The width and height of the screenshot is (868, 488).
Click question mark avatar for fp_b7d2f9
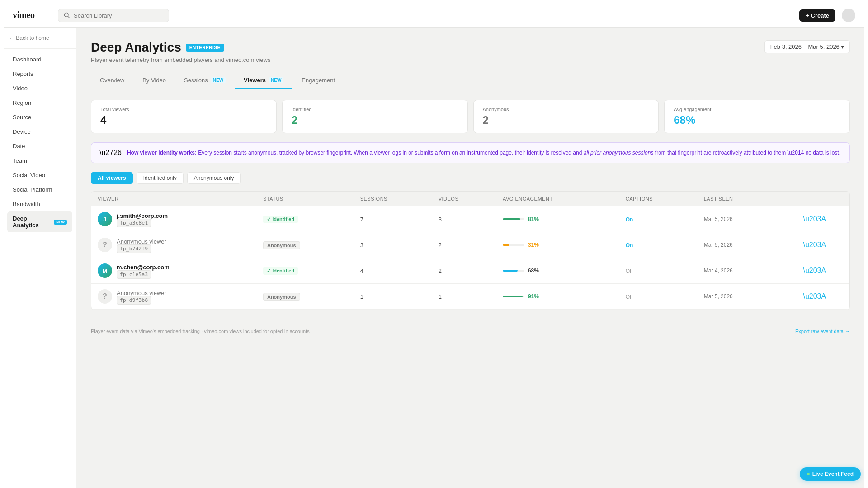(x=105, y=245)
